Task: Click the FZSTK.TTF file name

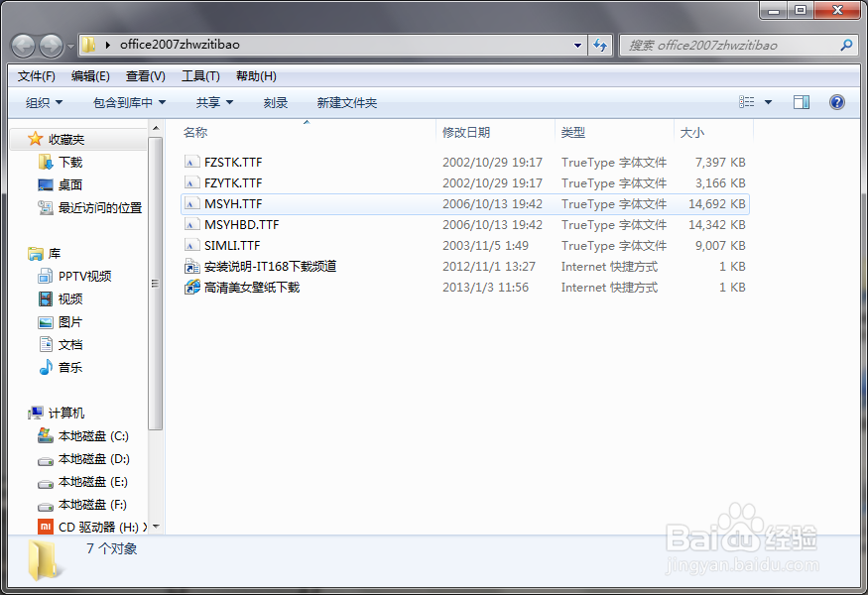Action: tap(233, 163)
